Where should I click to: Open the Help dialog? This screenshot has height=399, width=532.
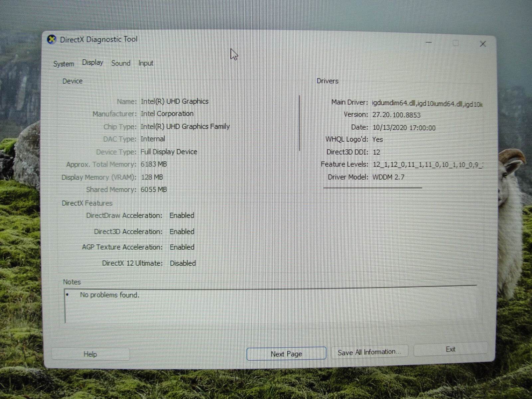coord(90,354)
